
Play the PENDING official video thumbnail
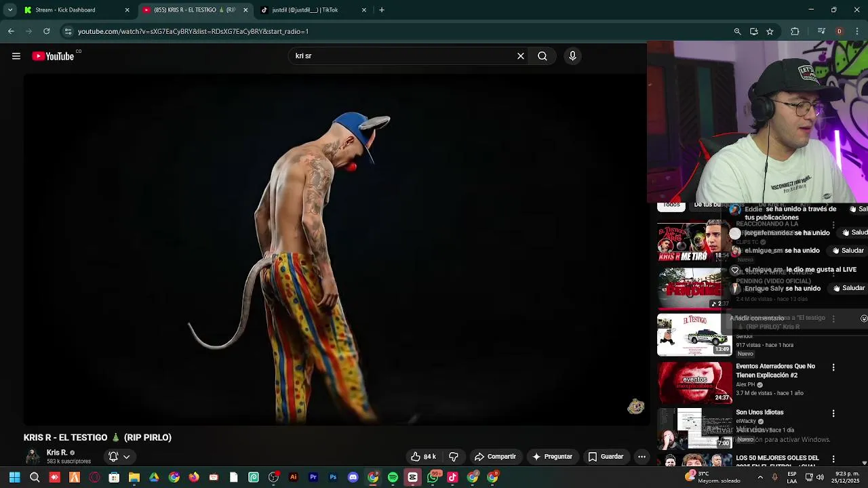coord(694,287)
